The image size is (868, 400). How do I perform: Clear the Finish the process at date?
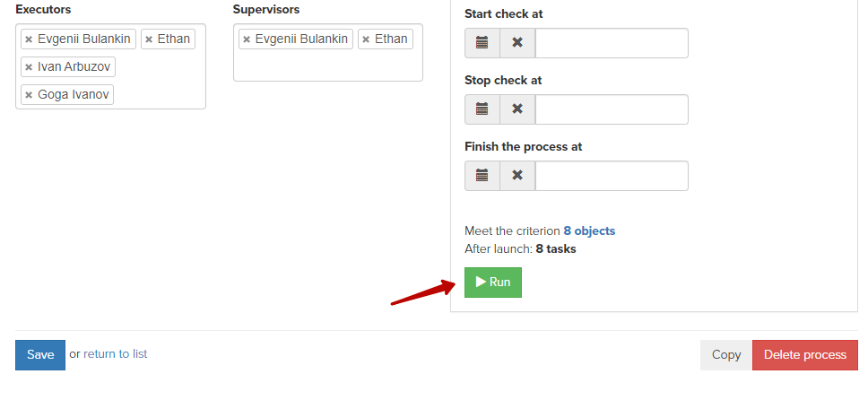517,176
